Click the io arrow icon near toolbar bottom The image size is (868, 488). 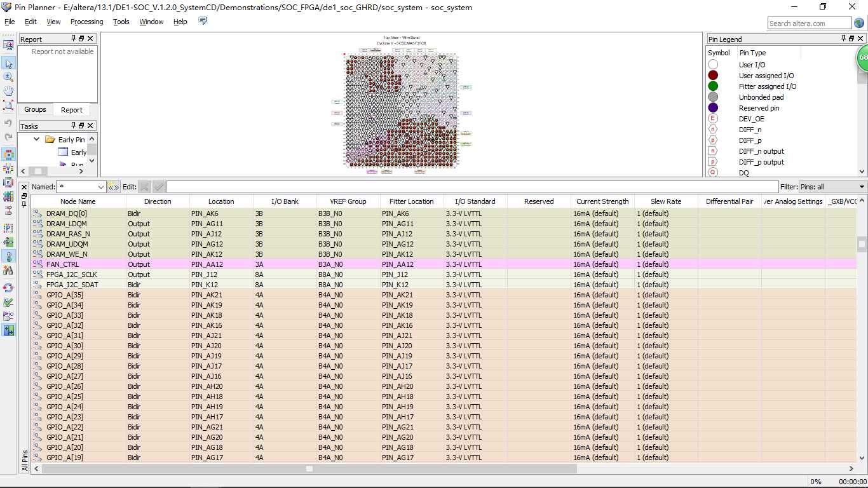pos(8,316)
